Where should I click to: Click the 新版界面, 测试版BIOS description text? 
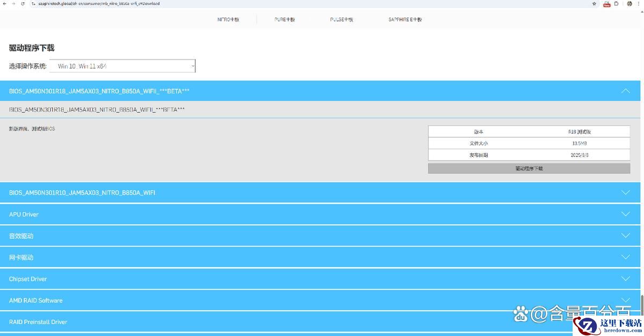pos(32,129)
